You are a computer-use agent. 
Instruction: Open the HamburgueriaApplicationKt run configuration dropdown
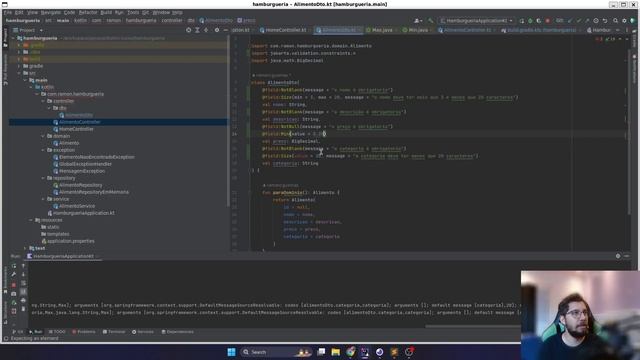[x=476, y=20]
